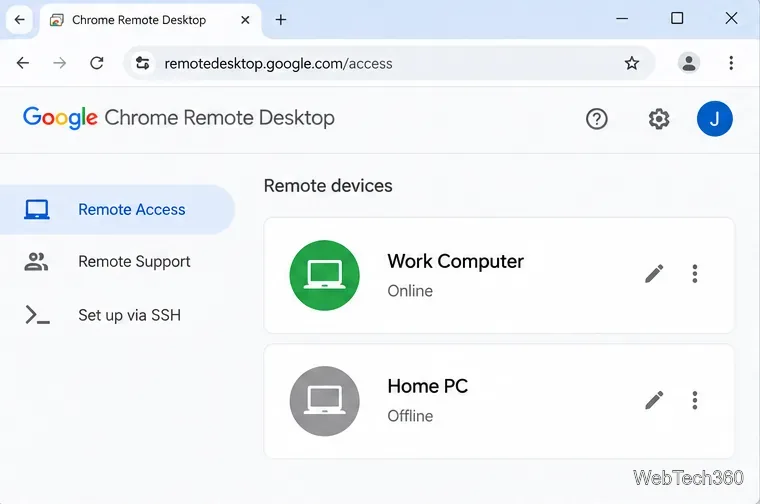The image size is (760, 504).
Task: Minimize the browser window
Action: 622,18
